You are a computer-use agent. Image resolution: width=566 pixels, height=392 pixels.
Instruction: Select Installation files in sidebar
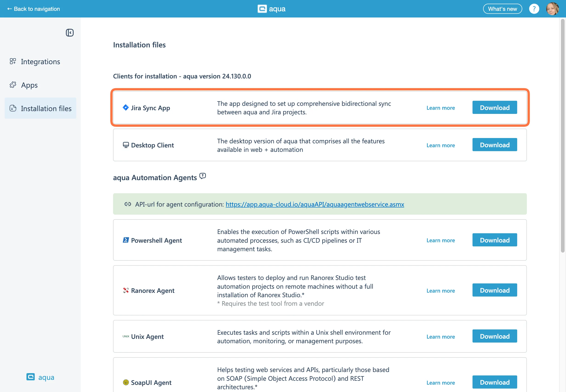40,108
